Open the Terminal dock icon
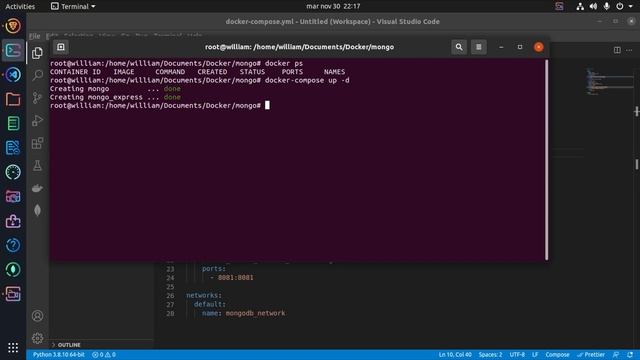The height and width of the screenshot is (360, 640). click(13, 51)
